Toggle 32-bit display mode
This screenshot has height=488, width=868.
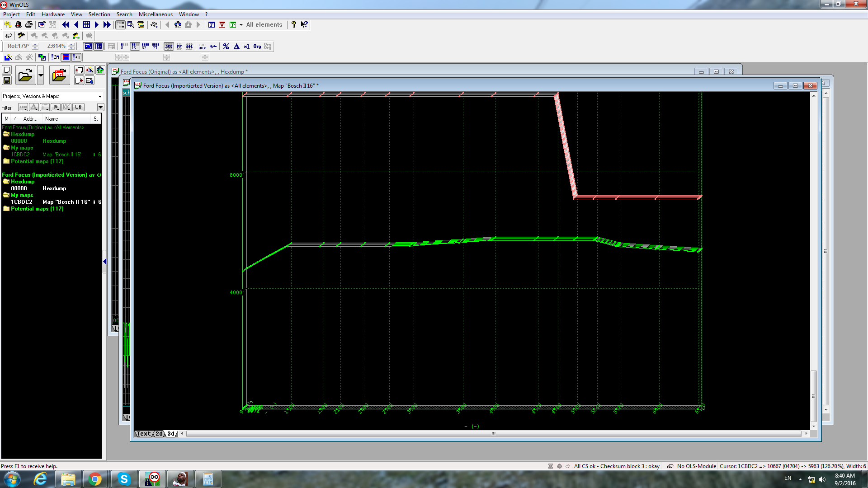(x=145, y=46)
